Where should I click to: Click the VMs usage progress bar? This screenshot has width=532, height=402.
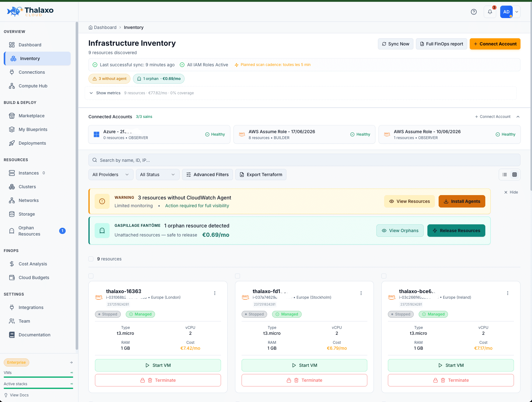(38, 377)
